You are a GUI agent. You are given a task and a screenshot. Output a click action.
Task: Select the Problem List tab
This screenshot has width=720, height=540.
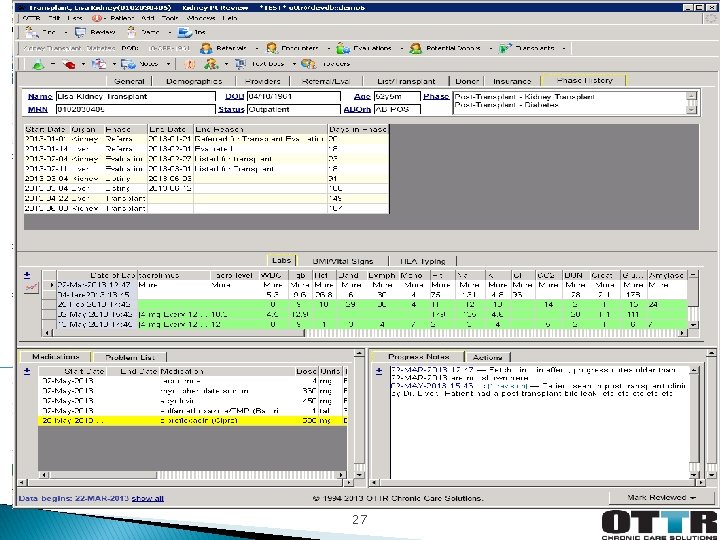click(x=130, y=356)
